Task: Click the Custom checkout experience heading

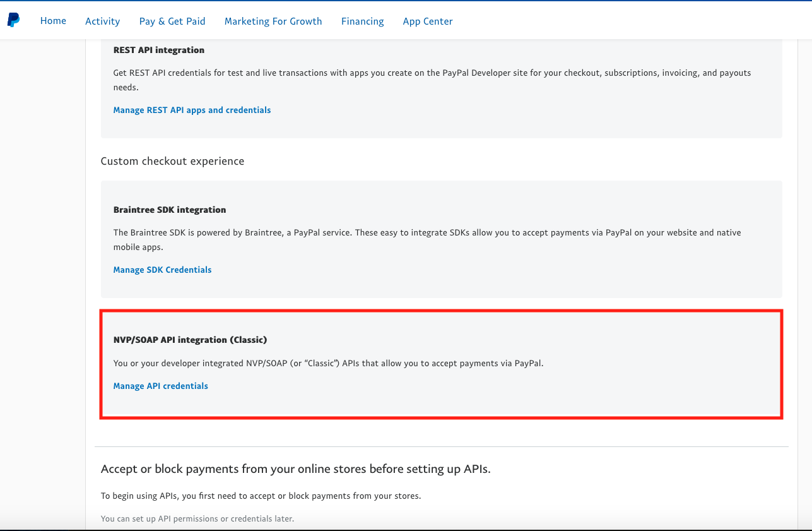Action: [172, 161]
